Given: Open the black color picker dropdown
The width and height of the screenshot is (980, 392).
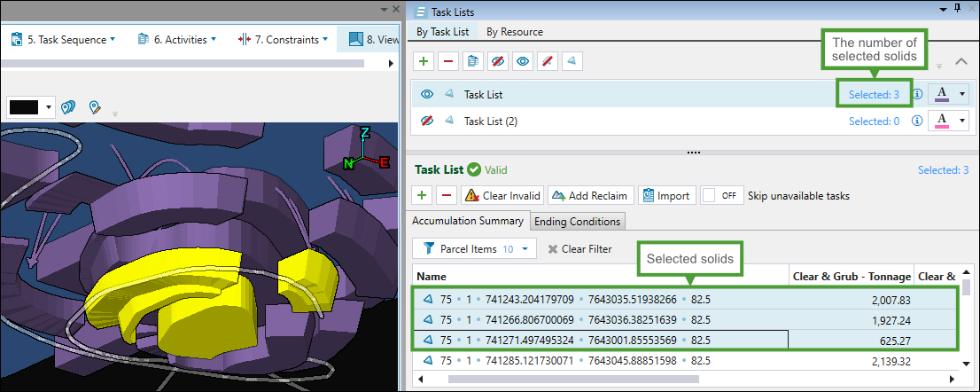Looking at the screenshot, I should click(x=30, y=107).
